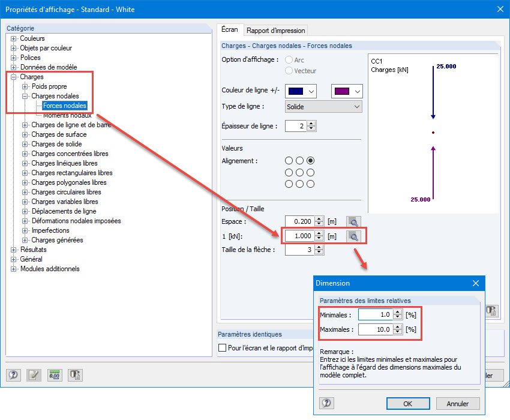This screenshot has height=420, width=510.
Task: Collapse the Charges tree node
Action: point(13,77)
